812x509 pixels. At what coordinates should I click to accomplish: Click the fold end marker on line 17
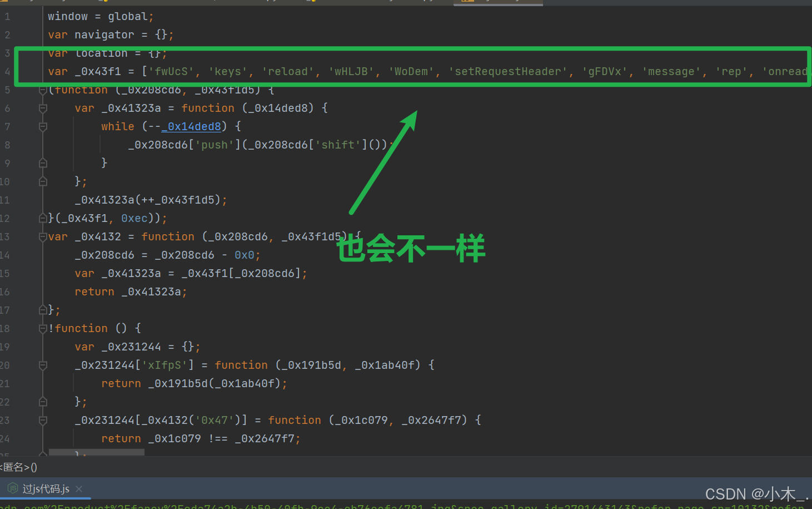pyautogui.click(x=43, y=310)
